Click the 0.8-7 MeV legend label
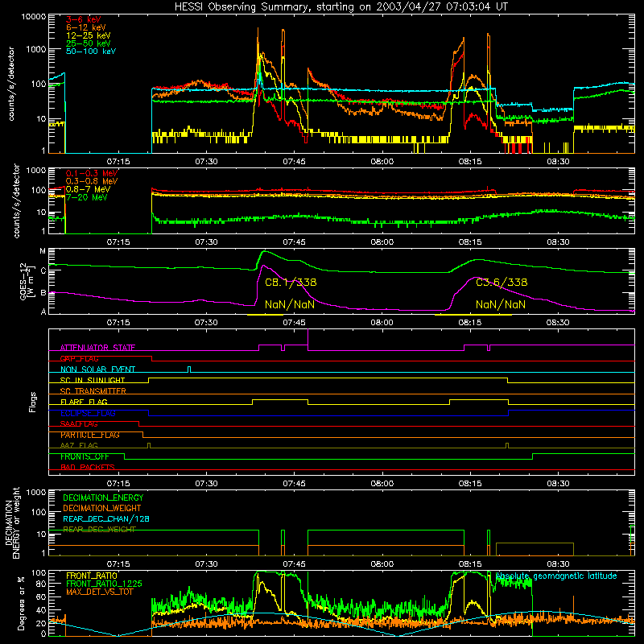This screenshot has height=644, width=644. pos(88,189)
